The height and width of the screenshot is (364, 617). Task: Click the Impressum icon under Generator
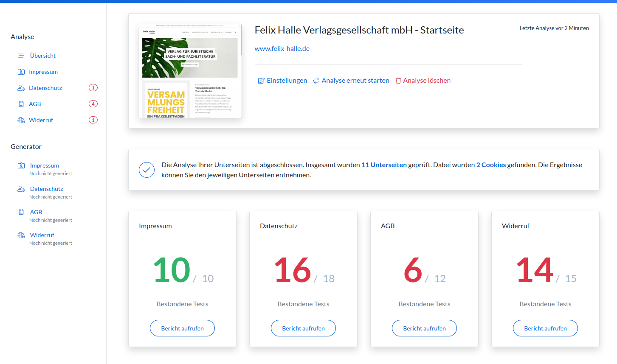(21, 165)
